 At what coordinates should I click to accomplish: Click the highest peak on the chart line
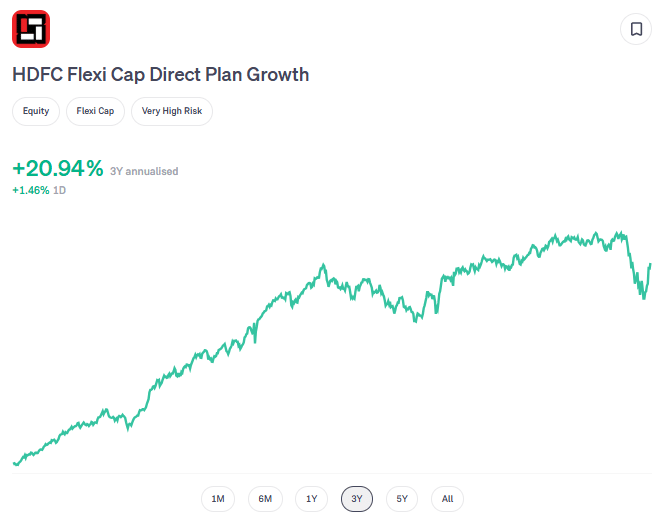point(622,233)
